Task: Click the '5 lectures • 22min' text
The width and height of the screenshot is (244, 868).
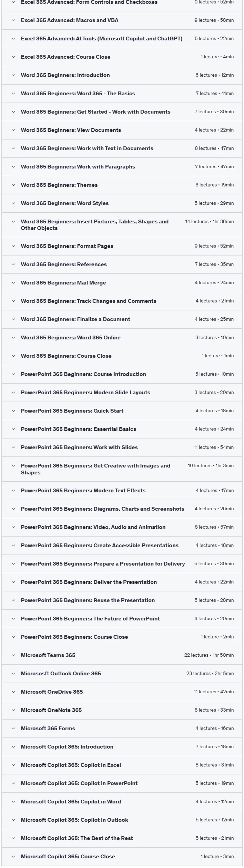Action: pos(214,39)
